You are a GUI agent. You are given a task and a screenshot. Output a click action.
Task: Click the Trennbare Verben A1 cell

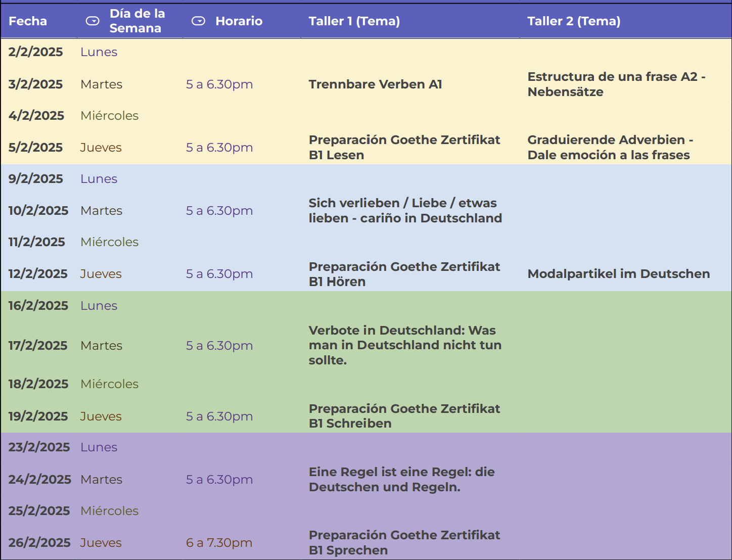(375, 84)
